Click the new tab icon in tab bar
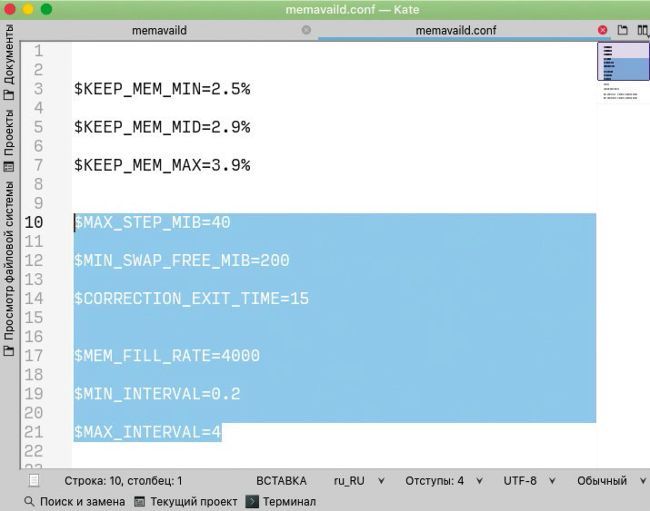The height and width of the screenshot is (511, 650). [622, 30]
